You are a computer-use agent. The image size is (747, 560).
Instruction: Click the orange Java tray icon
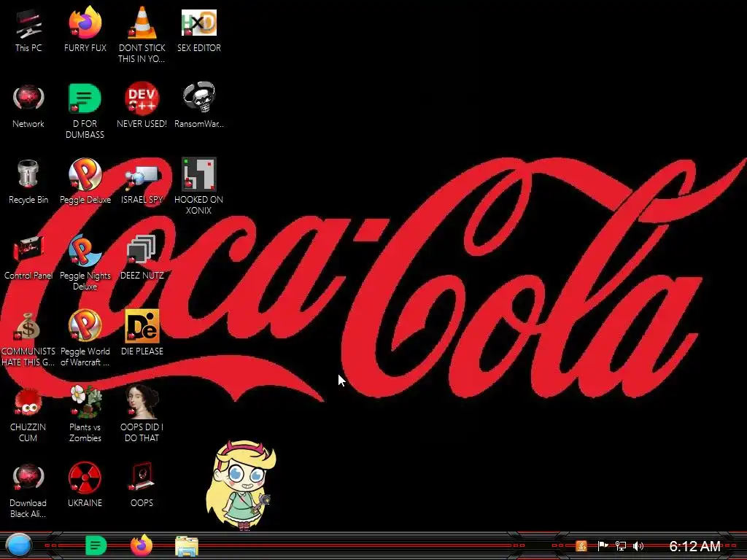581,546
